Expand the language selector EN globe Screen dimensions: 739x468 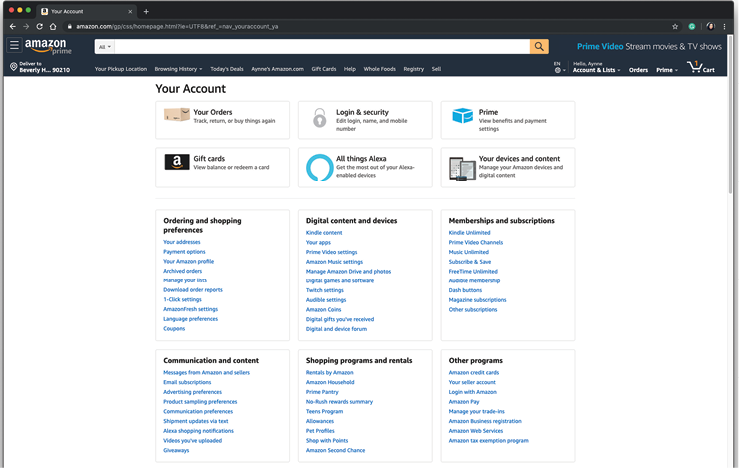point(558,68)
